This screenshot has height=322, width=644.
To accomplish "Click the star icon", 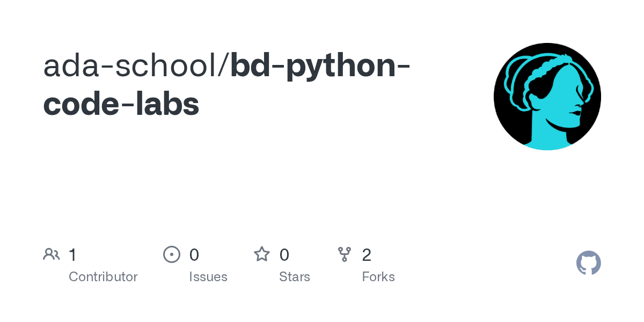I will click(x=262, y=254).
